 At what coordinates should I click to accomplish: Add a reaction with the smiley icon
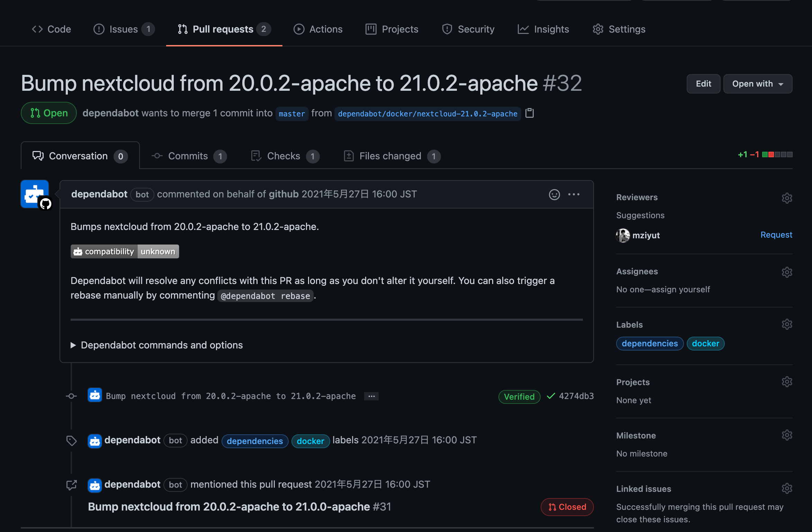(554, 194)
